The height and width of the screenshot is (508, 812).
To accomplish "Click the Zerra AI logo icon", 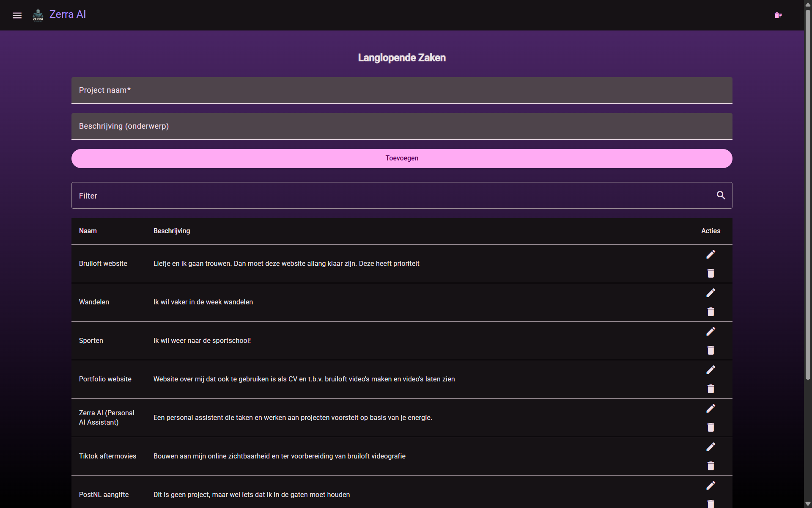I will point(38,15).
